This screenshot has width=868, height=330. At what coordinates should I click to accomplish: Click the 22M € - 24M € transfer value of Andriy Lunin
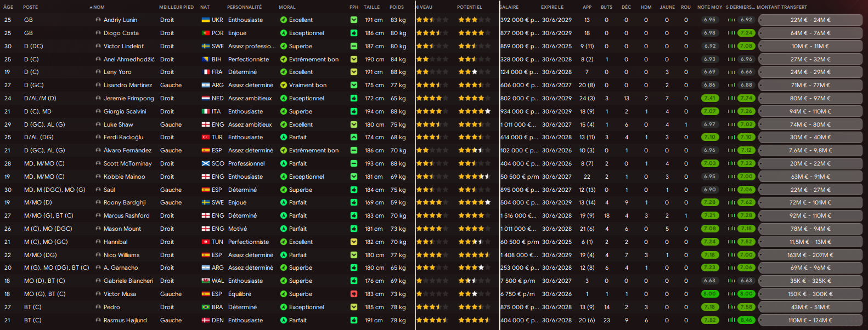810,20
